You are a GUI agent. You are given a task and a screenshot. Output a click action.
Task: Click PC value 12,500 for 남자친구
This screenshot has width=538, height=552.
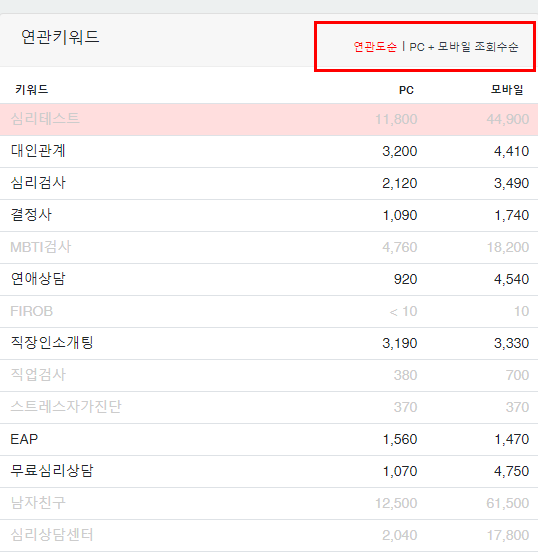[396, 503]
